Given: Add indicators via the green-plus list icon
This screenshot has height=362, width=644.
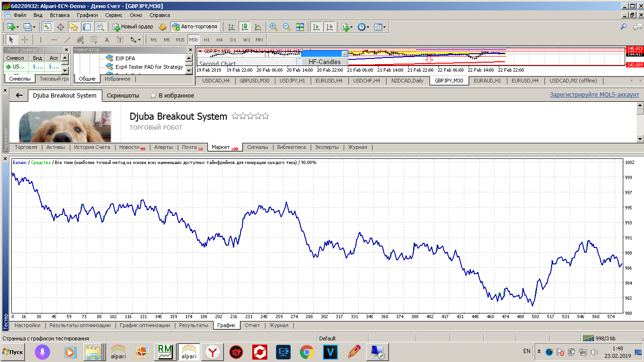Looking at the screenshot, I should click(x=345, y=27).
